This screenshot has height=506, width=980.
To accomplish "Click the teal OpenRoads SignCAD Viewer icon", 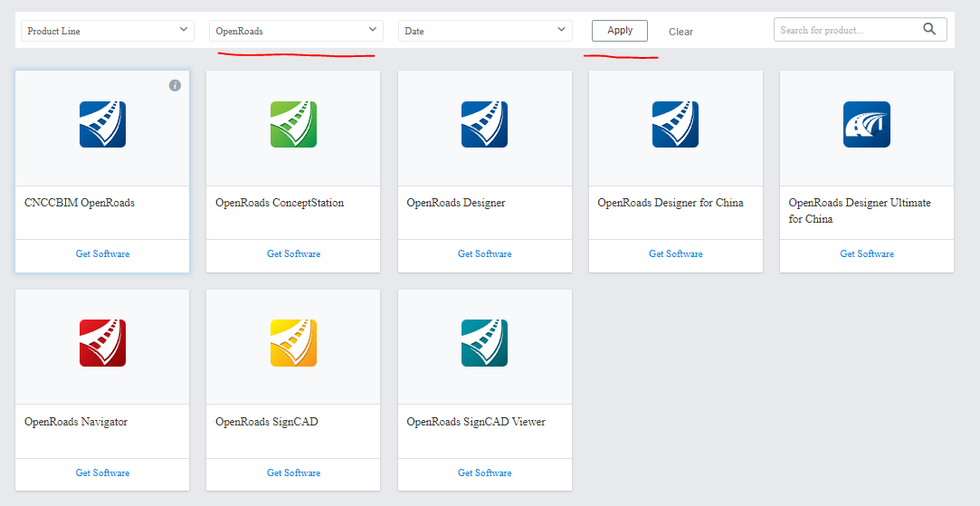I will (484, 343).
